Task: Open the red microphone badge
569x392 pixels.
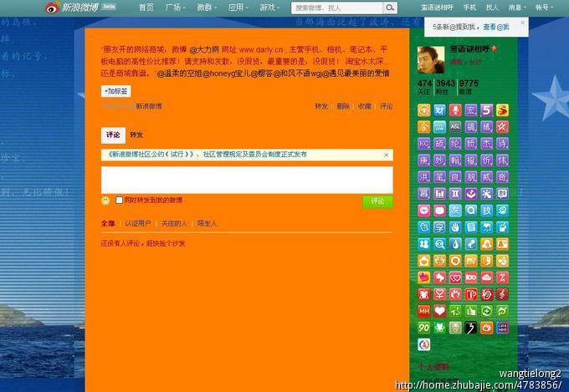Action: (455, 110)
